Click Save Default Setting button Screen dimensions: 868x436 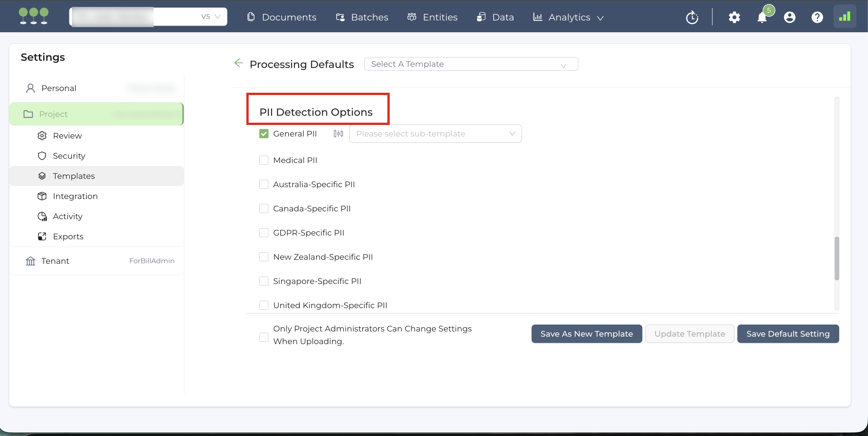pyautogui.click(x=788, y=334)
